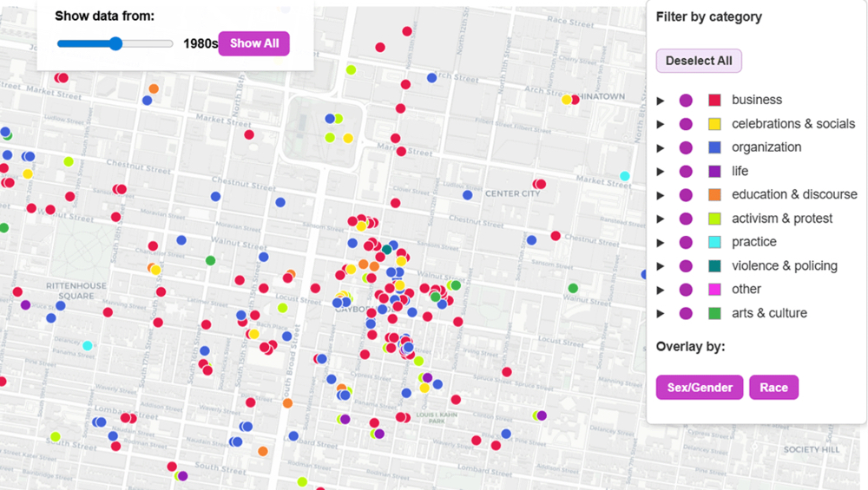Viewport: 868px width, 490px height.
Task: Toggle the purple circle for the life category
Action: (x=686, y=172)
